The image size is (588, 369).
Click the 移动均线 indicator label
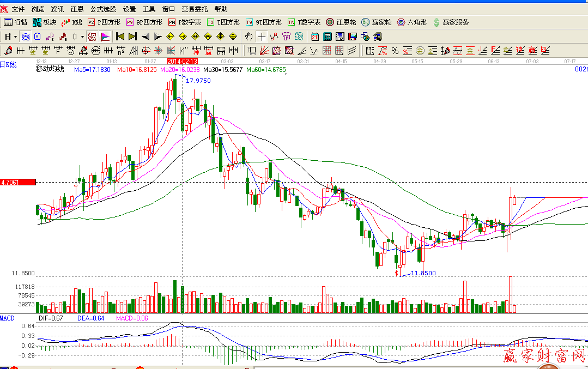tap(50, 69)
